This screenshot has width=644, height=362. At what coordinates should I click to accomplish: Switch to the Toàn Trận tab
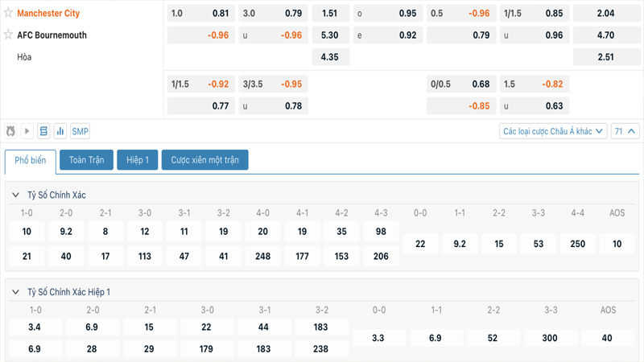point(86,160)
